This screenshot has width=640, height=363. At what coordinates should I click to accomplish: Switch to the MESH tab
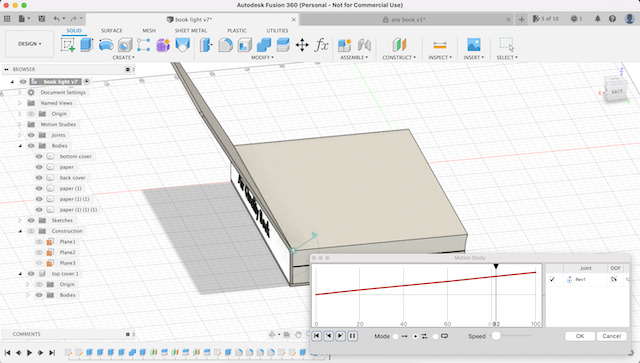pyautogui.click(x=149, y=31)
